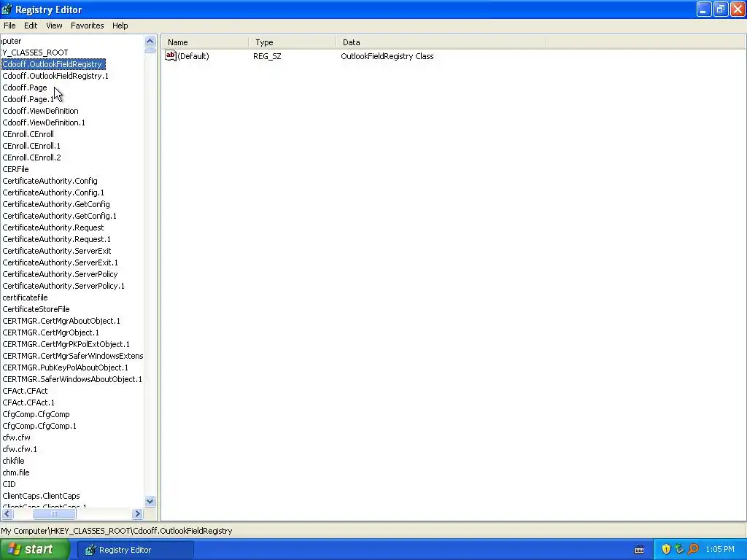Click tree scroll up arrow
747x560 pixels.
coord(150,41)
